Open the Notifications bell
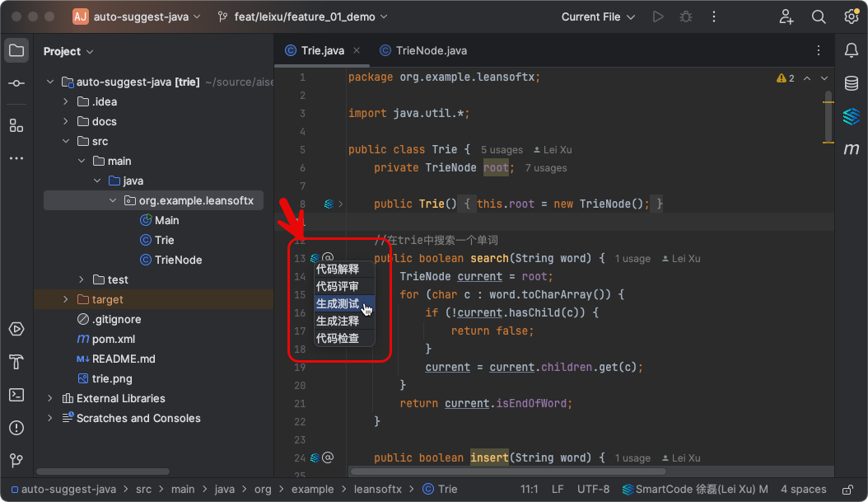The image size is (868, 502). (852, 50)
